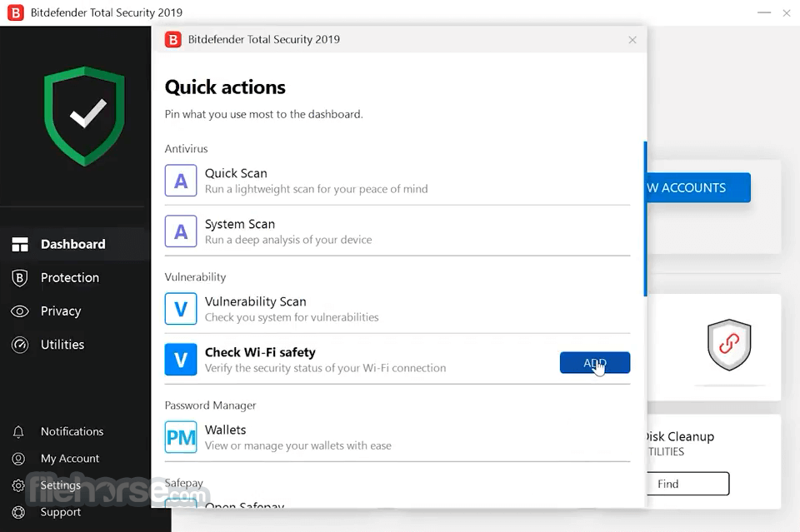Select the Wallets action text
The width and height of the screenshot is (800, 532).
coord(226,430)
